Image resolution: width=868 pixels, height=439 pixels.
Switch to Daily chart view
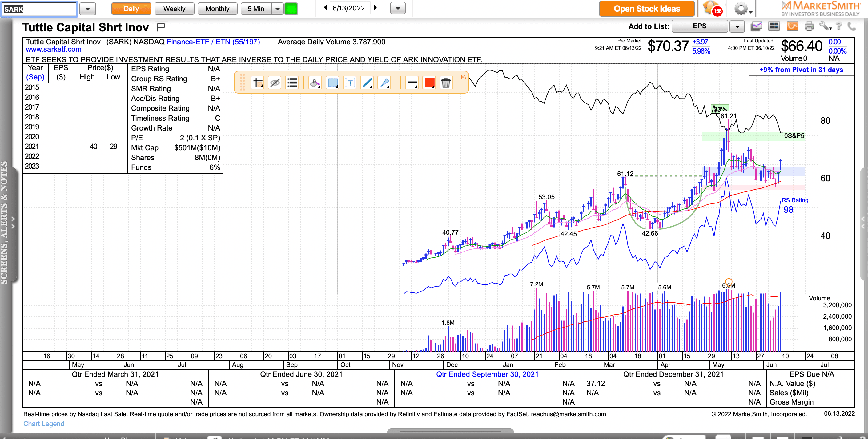coord(131,9)
